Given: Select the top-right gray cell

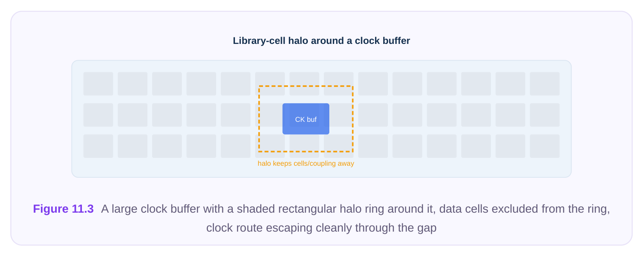Looking at the screenshot, I should pyautogui.click(x=545, y=84).
